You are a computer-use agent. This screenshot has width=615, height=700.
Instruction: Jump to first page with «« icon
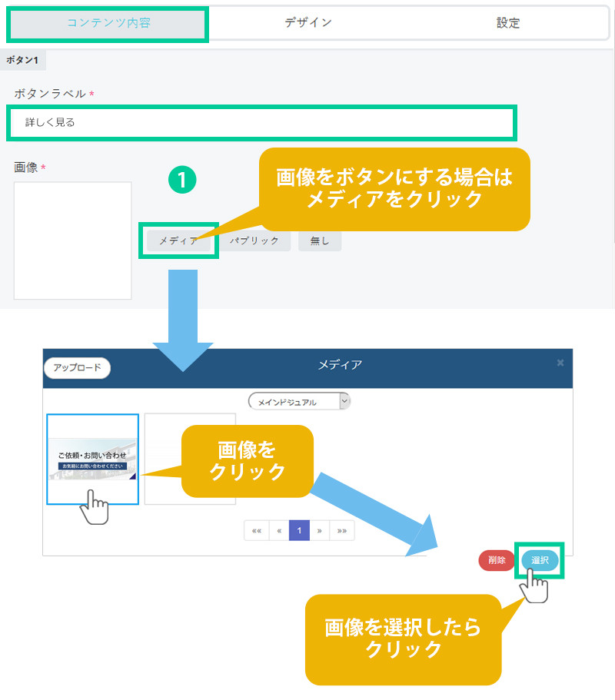tap(256, 530)
